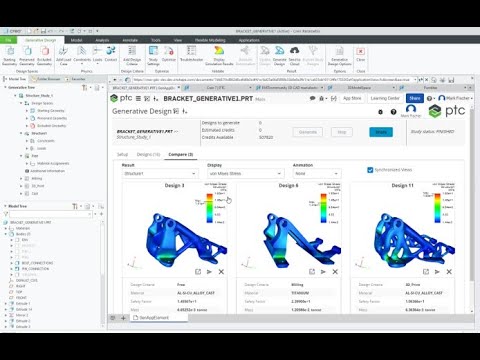Screen dimensions: 480x360
Task: Open Design 3 in new window icon
Action: coord(198,272)
